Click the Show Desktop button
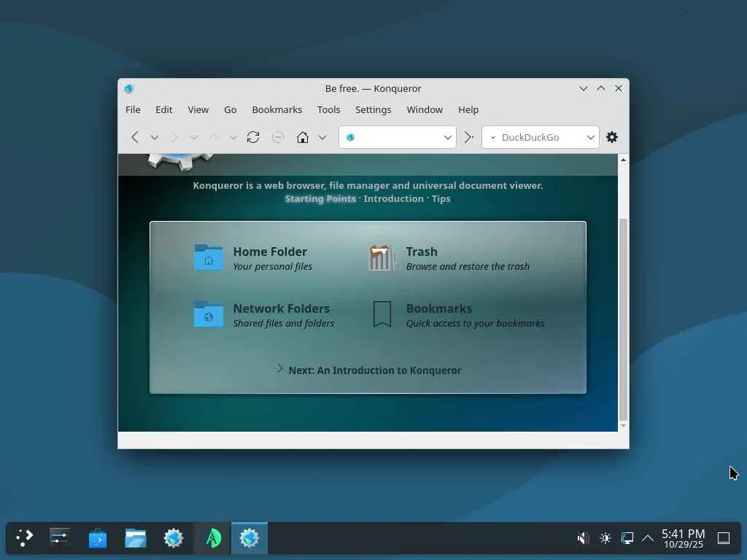The height and width of the screenshot is (560, 747). [x=724, y=538]
